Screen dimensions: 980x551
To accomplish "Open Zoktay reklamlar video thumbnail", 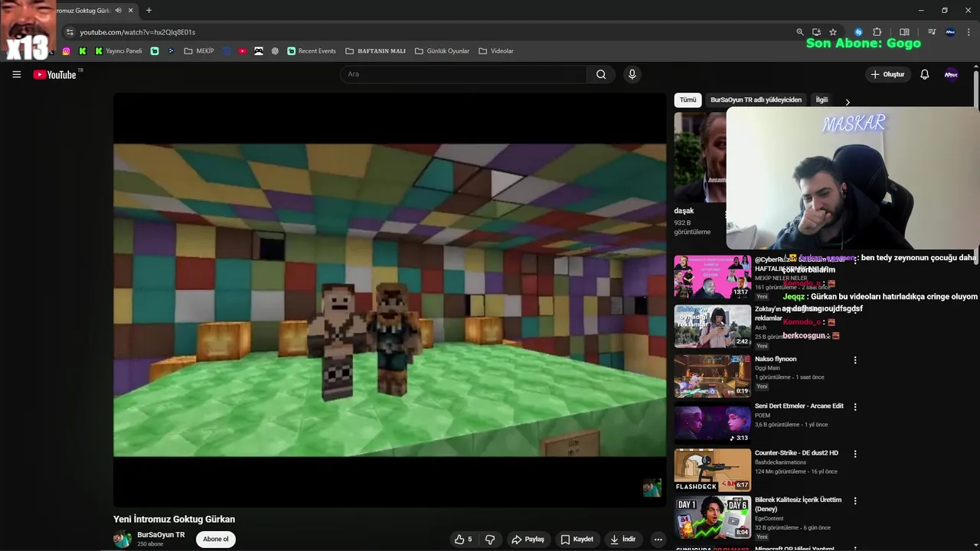I will (712, 326).
